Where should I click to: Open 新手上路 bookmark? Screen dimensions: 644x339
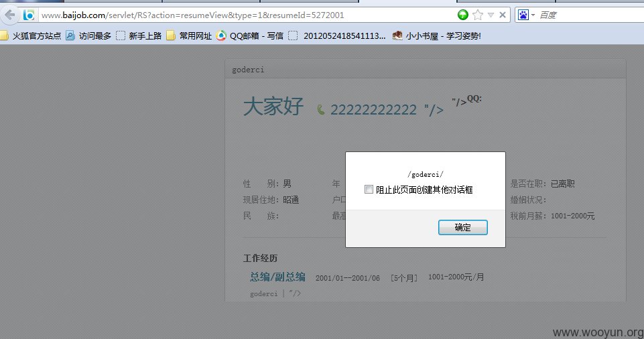pos(139,36)
